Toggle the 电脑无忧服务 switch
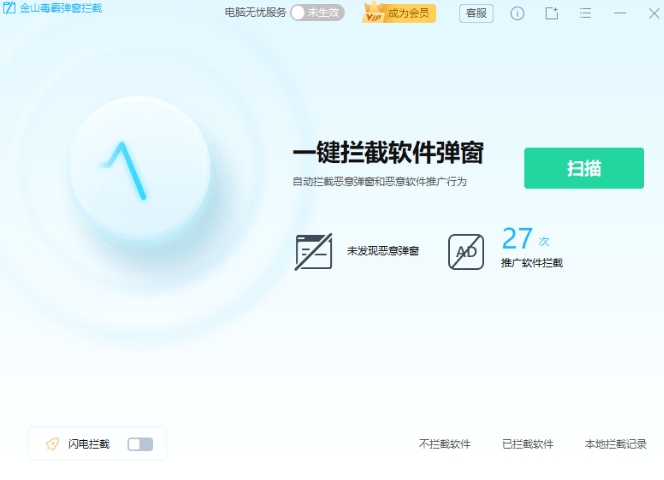Screen dimensions: 664x480 click(317, 13)
